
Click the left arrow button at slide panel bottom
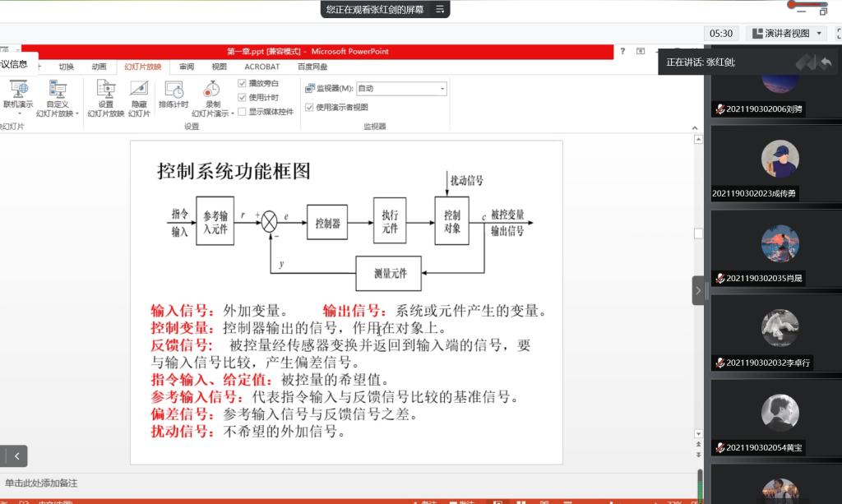point(15,456)
